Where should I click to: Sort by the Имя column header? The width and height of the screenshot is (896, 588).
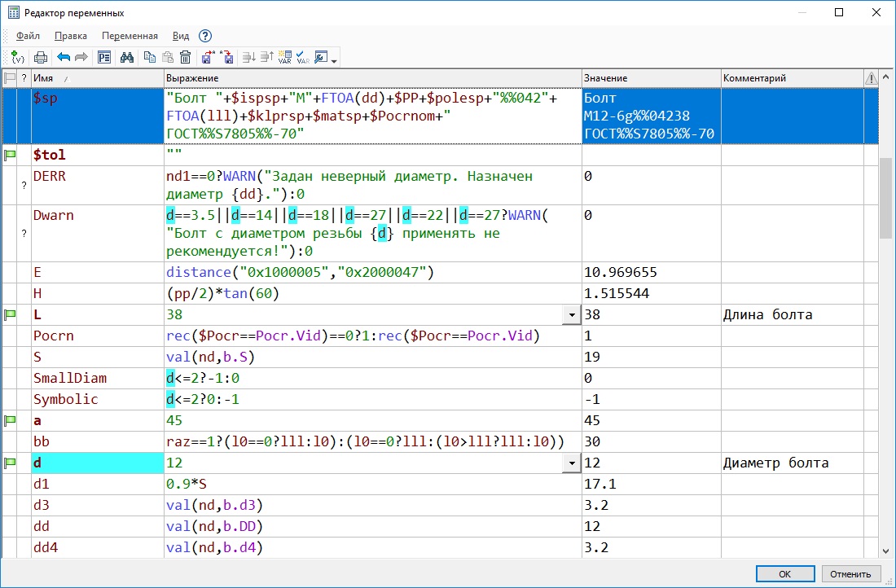tap(97, 77)
